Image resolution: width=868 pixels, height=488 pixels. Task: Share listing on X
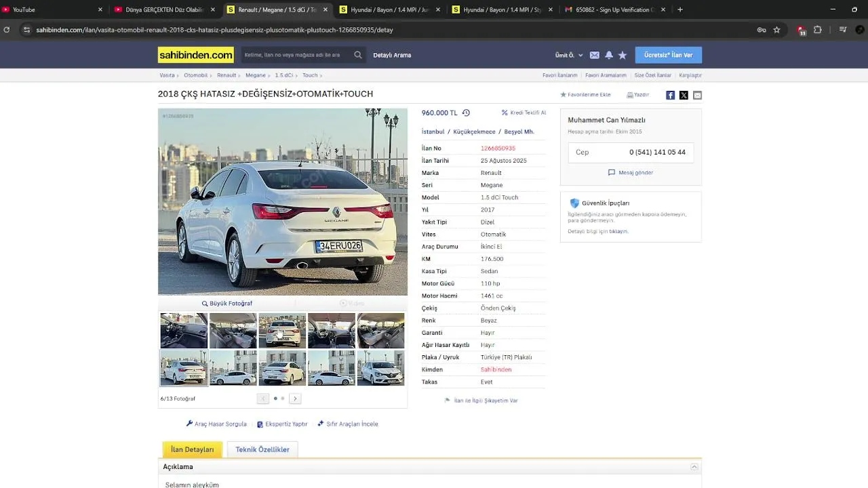[684, 95]
